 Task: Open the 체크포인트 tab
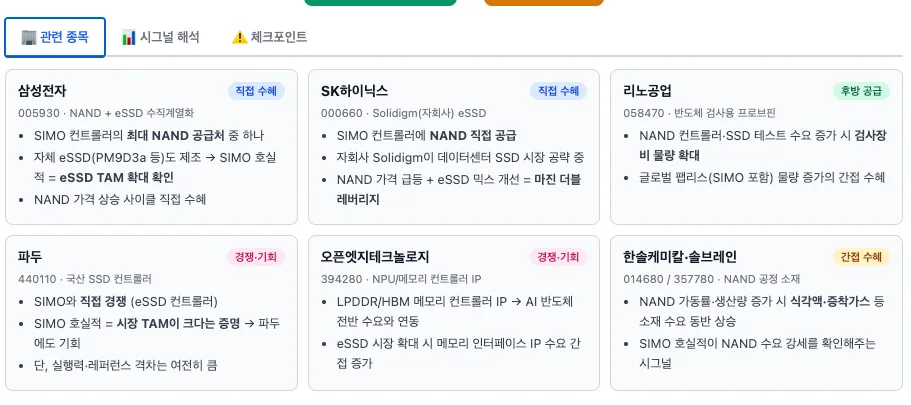tap(270, 38)
